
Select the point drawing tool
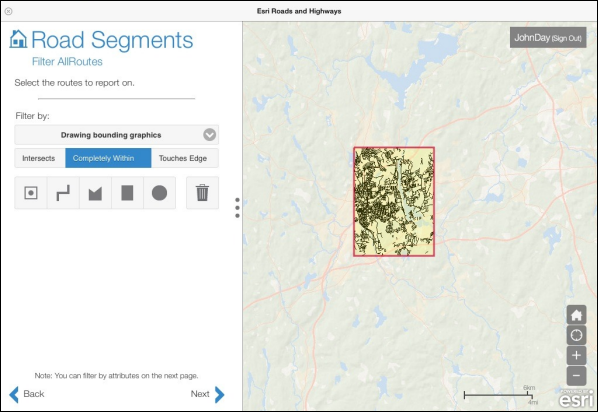tap(31, 193)
